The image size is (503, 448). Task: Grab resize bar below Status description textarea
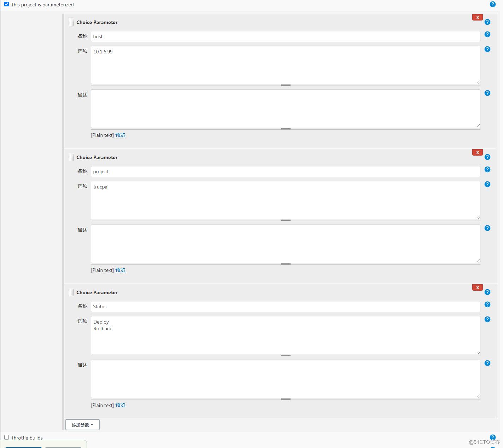(x=285, y=399)
